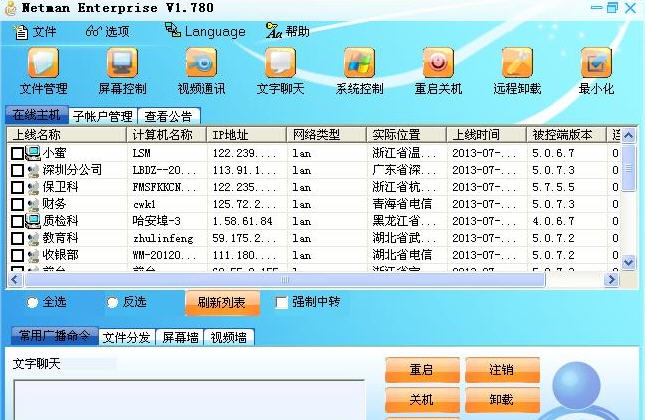Screen dimensions: 645x420
Task: Select the computer name cell 哈安埠-3
Action: [x=157, y=221]
